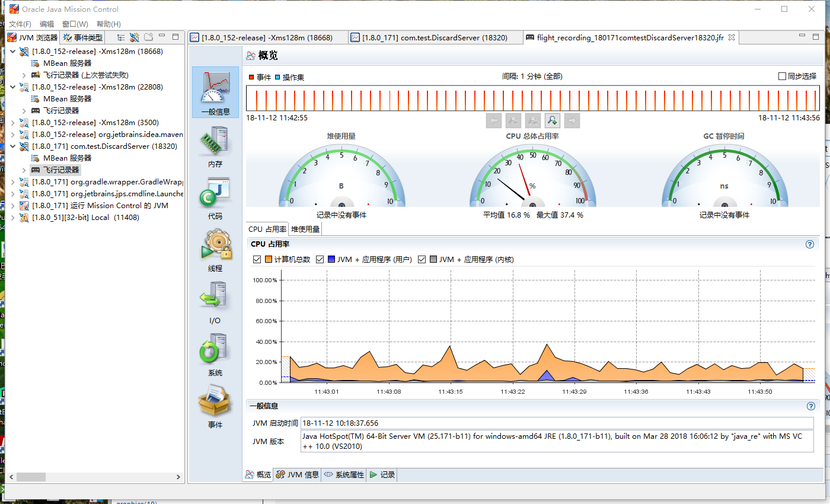Collapse the -Xms128m (22808) JVM node
Screen dimensions: 830x504
click(x=13, y=87)
